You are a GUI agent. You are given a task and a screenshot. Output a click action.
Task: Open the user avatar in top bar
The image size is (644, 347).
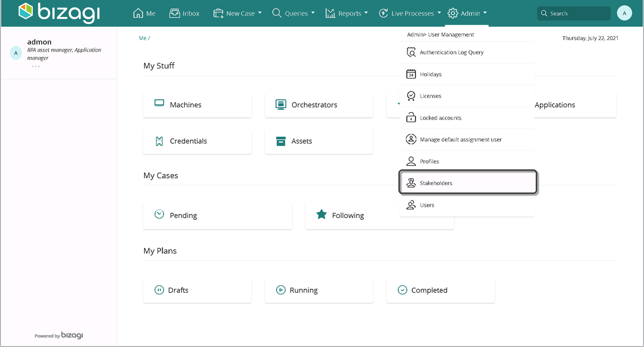624,13
